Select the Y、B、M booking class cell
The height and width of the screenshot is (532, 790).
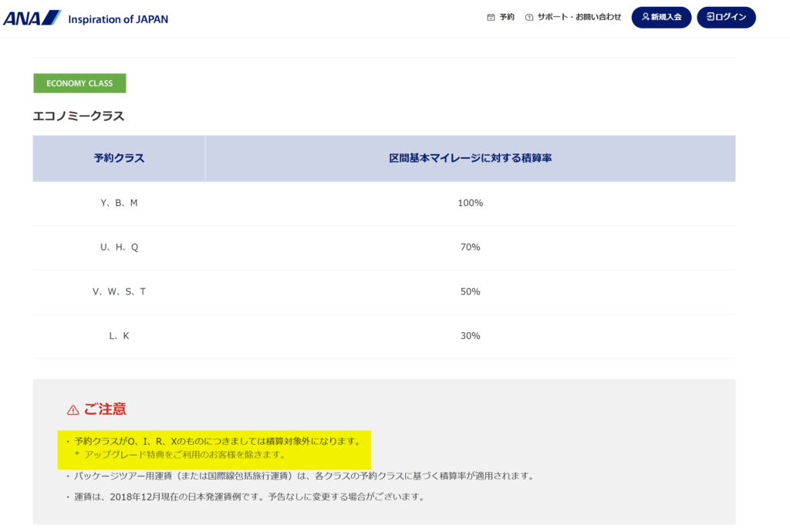pyautogui.click(x=119, y=203)
